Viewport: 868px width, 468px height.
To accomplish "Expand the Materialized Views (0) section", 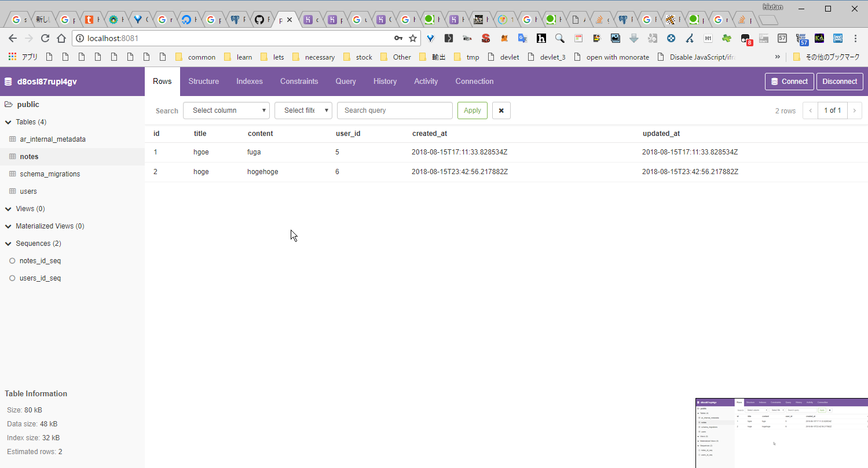I will point(8,226).
